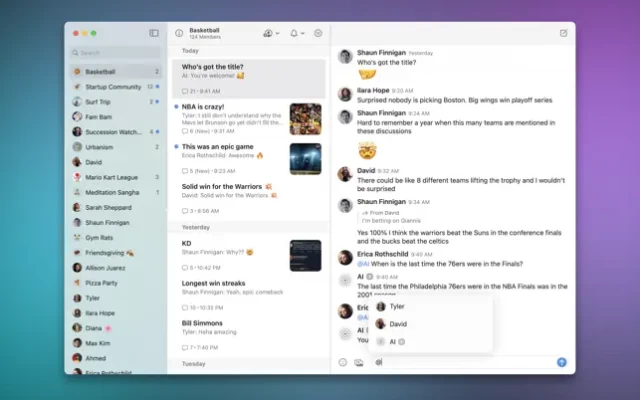Toggle the sidebar visibility icon
Screen dimensions: 640x400
click(x=154, y=33)
